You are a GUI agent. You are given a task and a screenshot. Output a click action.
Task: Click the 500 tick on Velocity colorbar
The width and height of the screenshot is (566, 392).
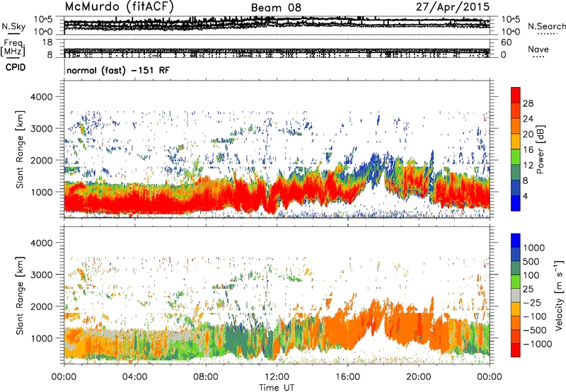point(531,261)
